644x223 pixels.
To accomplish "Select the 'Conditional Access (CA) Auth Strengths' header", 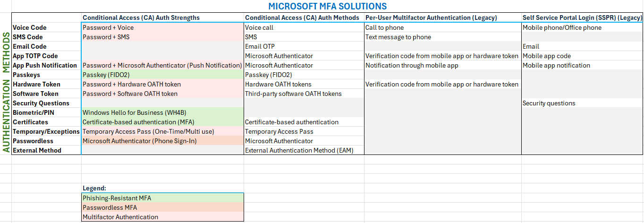I will (x=162, y=17).
